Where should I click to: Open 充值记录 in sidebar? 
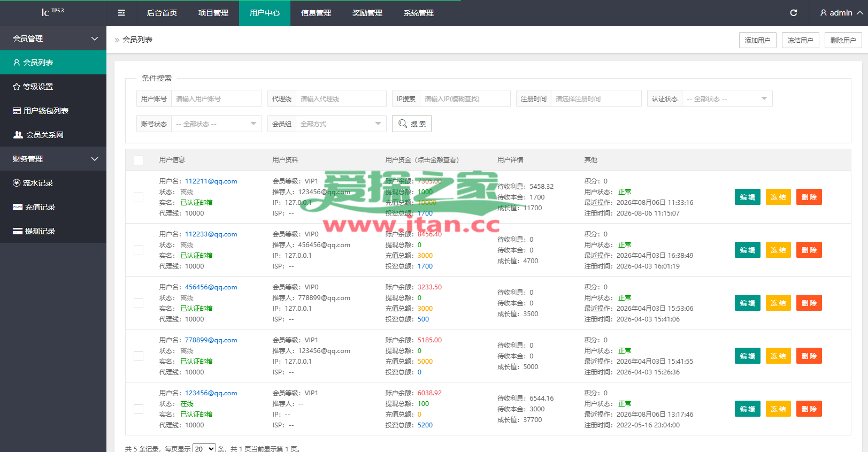tap(53, 207)
